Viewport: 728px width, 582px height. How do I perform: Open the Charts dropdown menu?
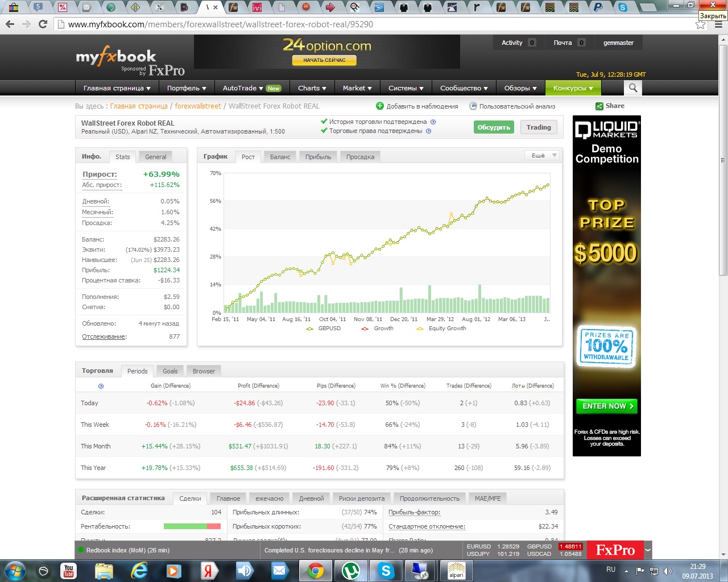point(312,88)
